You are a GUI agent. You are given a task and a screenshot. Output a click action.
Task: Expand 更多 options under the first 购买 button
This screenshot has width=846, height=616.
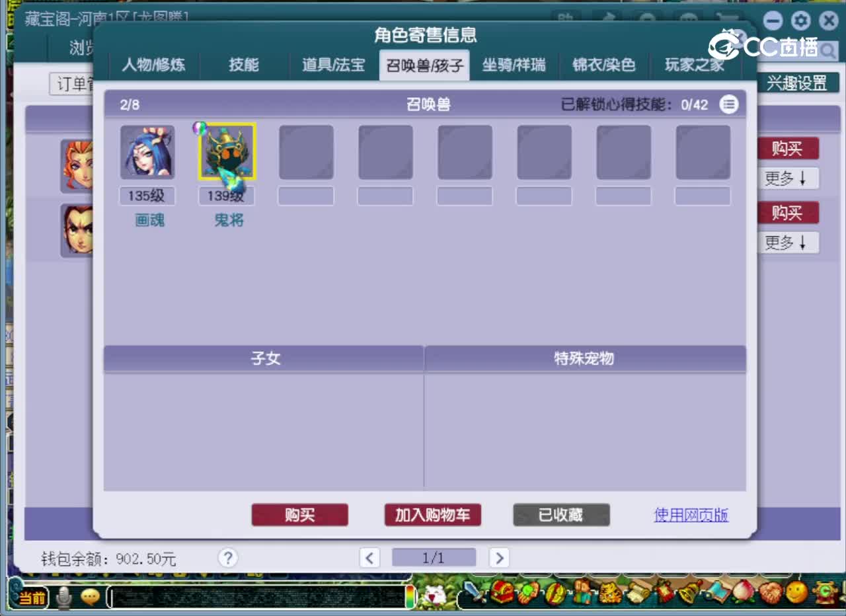pyautogui.click(x=788, y=178)
